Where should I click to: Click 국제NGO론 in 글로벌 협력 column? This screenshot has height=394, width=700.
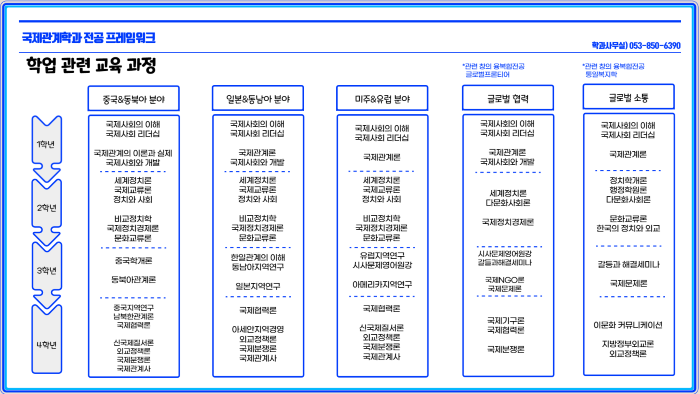coord(504,280)
